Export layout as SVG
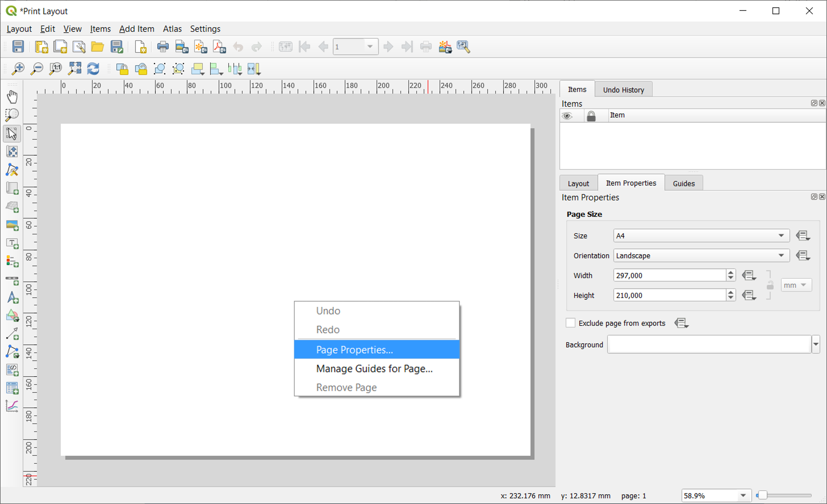827x504 pixels. 200,46
